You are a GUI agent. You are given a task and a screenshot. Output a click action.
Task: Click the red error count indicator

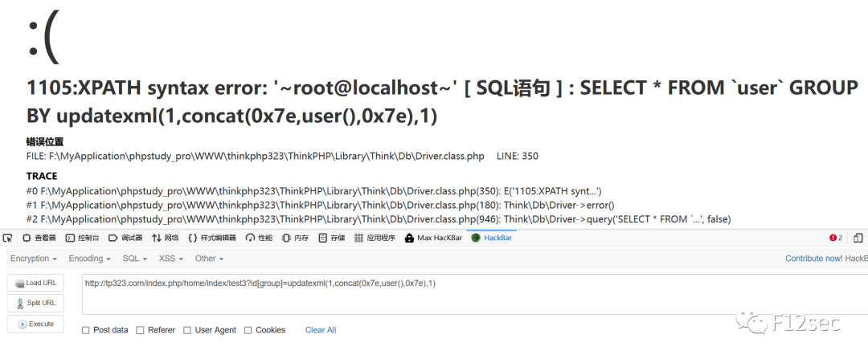835,238
